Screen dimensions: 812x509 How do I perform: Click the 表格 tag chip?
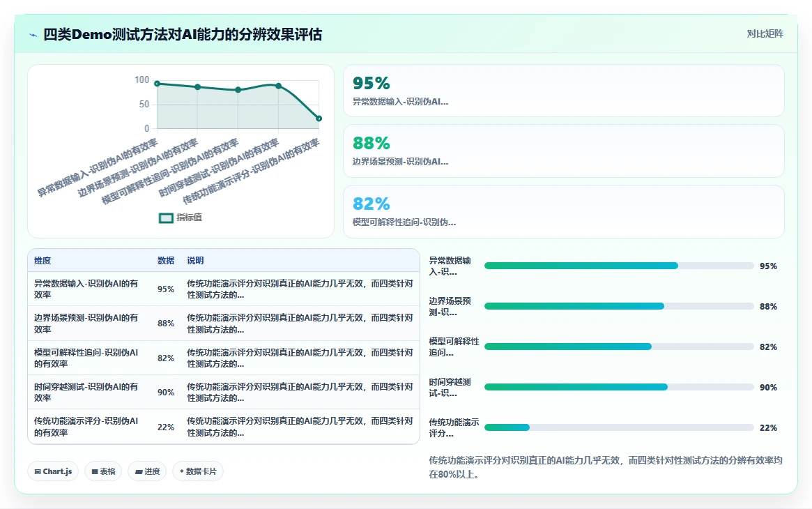(103, 471)
